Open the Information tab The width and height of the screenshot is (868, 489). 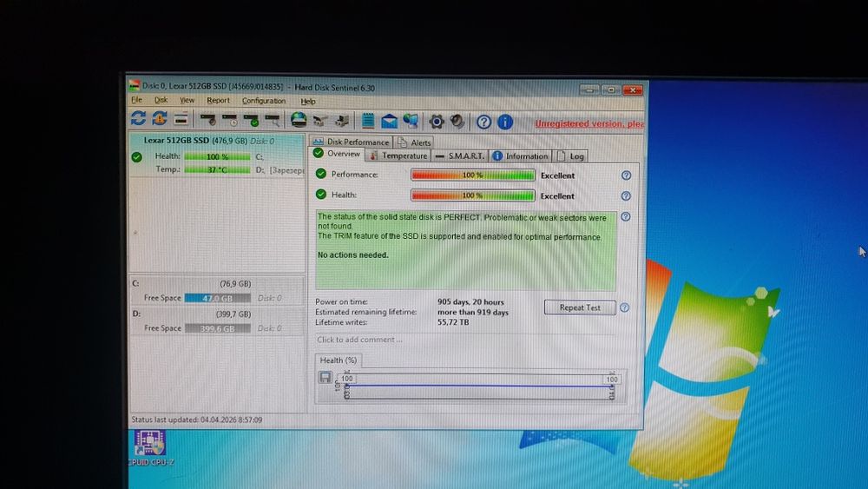click(x=520, y=156)
